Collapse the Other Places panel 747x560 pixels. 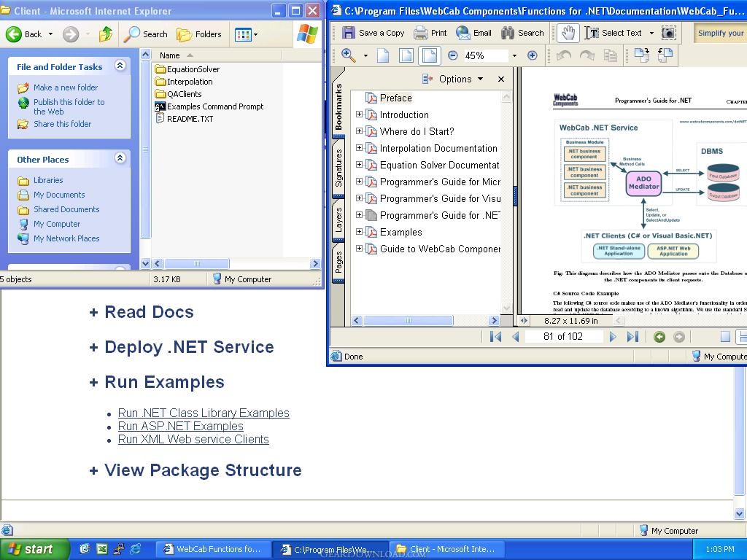[120, 158]
